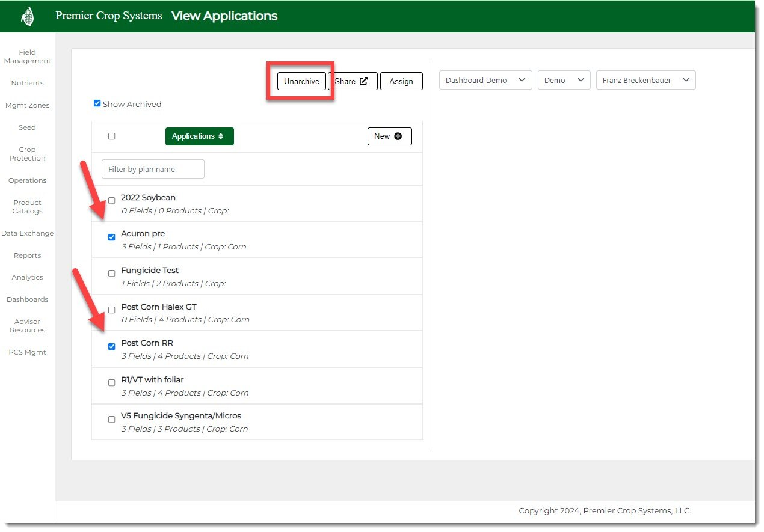The width and height of the screenshot is (764, 532).
Task: Click the external link icon on Share
Action: click(x=363, y=81)
